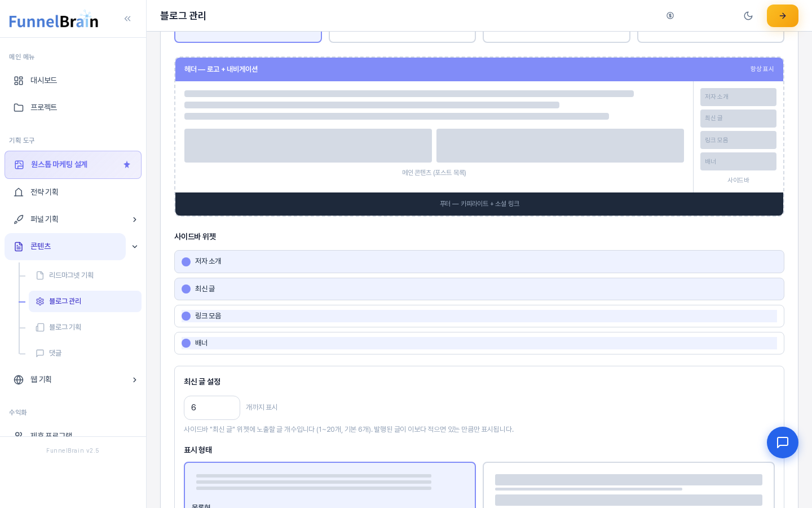
Task: Select the 목록형 display style card
Action: click(x=330, y=485)
